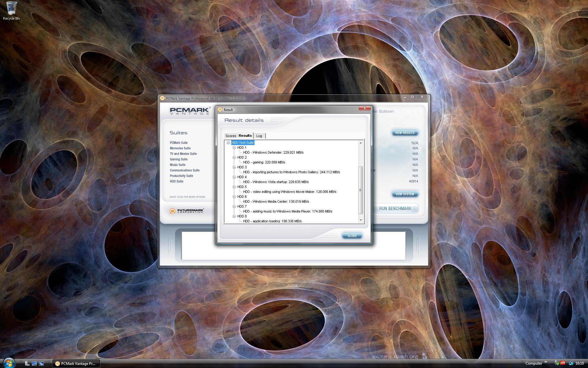Open the network connection tray icon
588x368 pixels.
[571, 363]
